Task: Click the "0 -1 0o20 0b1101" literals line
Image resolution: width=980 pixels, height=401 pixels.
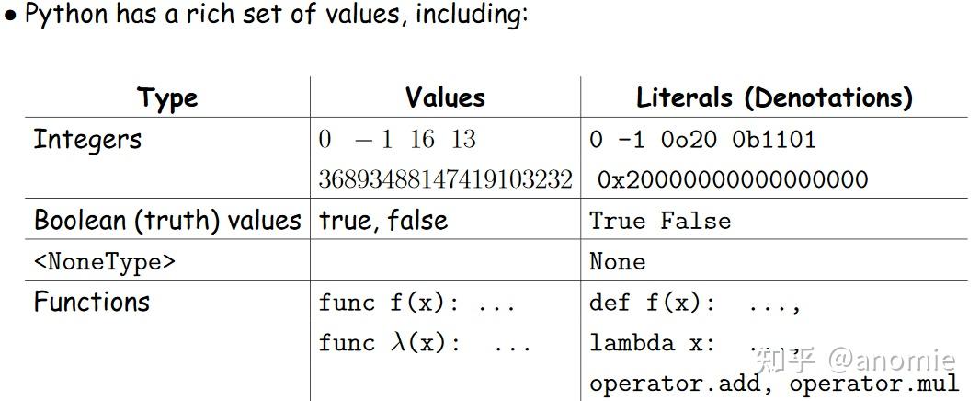Action: [702, 140]
